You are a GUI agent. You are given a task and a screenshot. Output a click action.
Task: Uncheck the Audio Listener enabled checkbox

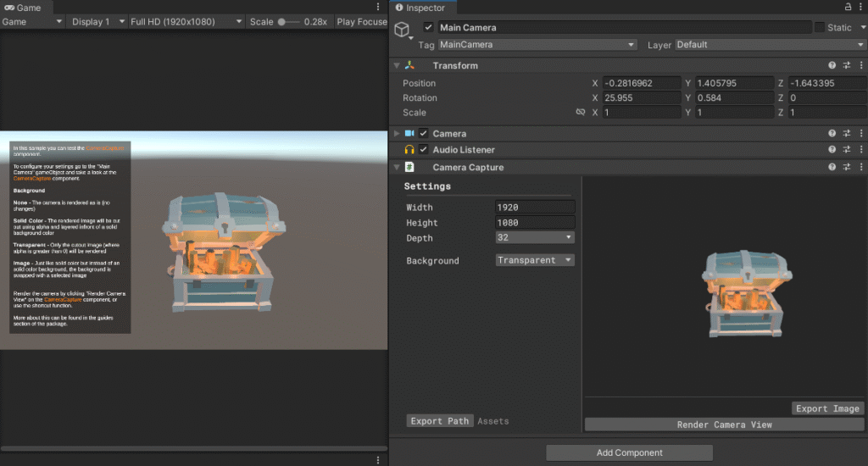pyautogui.click(x=423, y=150)
